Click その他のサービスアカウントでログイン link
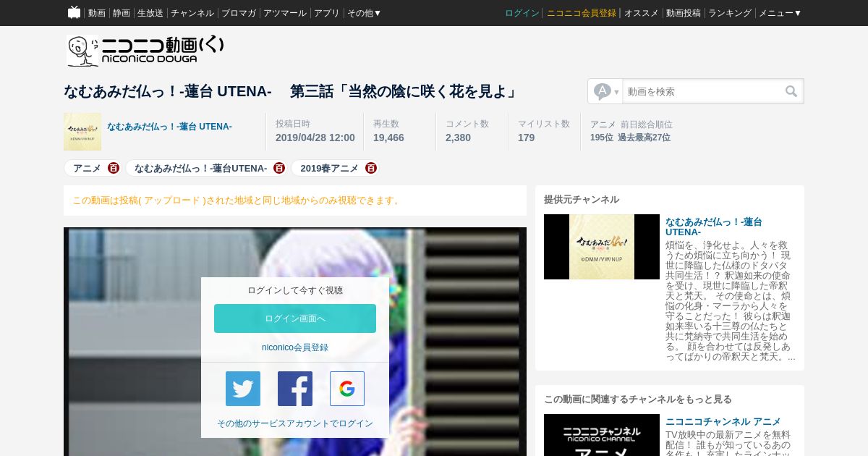 pyautogui.click(x=295, y=423)
